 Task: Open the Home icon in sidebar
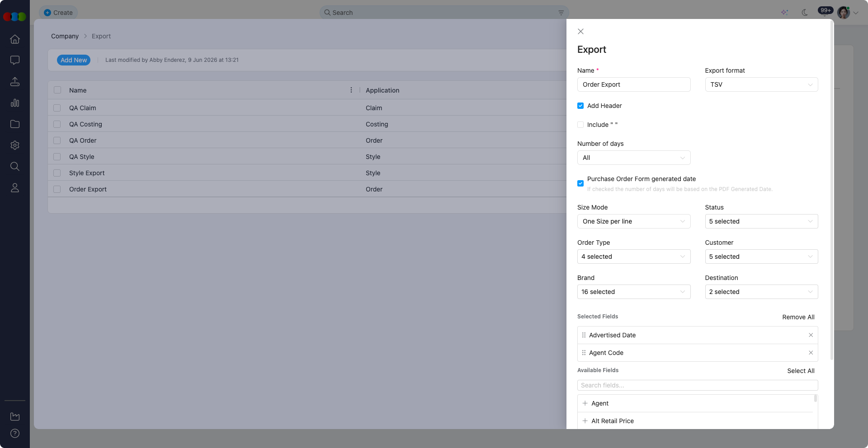[x=15, y=39]
